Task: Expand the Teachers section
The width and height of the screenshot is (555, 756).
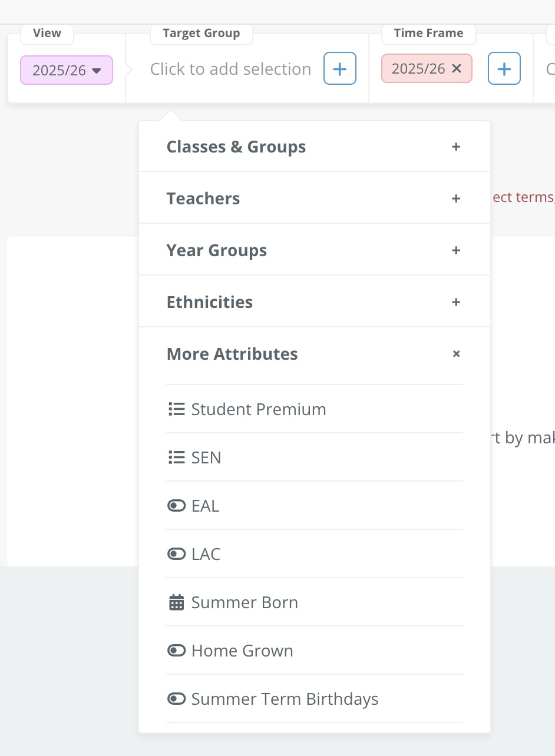Action: pyautogui.click(x=455, y=198)
